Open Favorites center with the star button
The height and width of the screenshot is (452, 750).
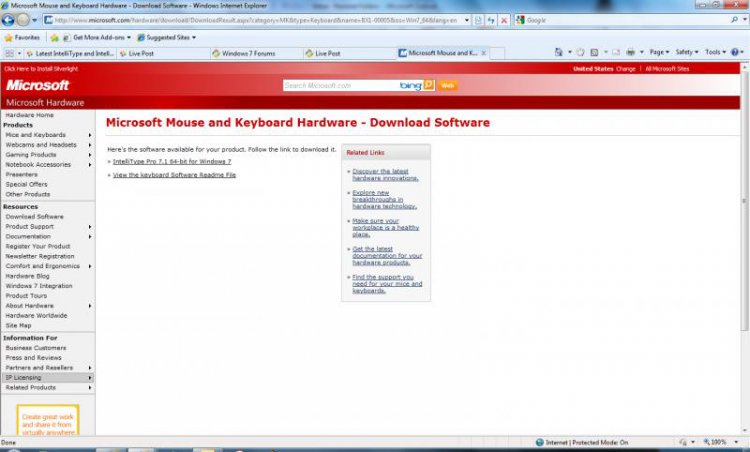(22, 37)
